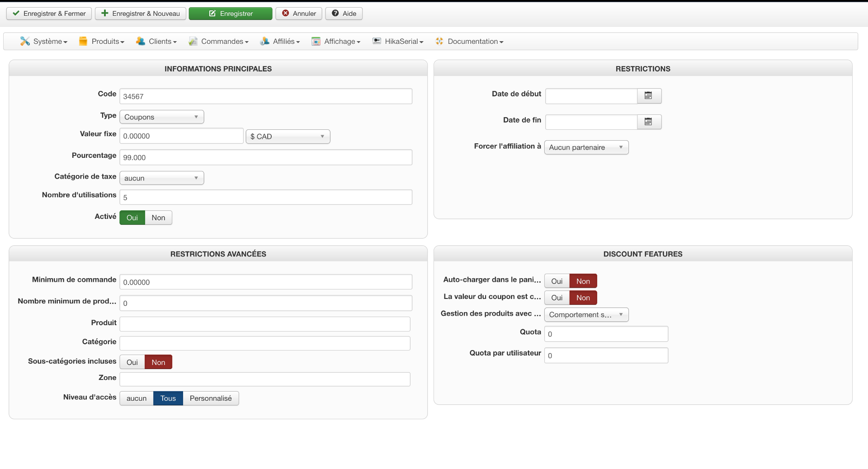Set Auto-charger dans le panier to Non
This screenshot has width=868, height=469.
(583, 281)
